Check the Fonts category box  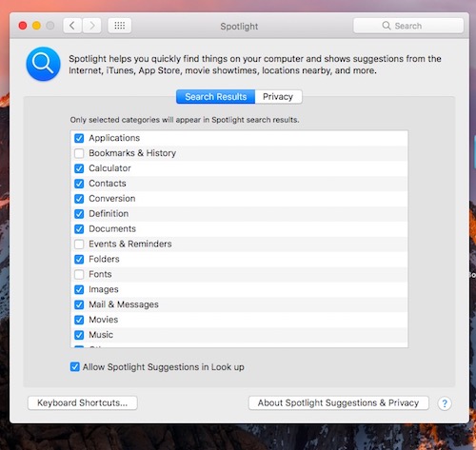tap(79, 274)
